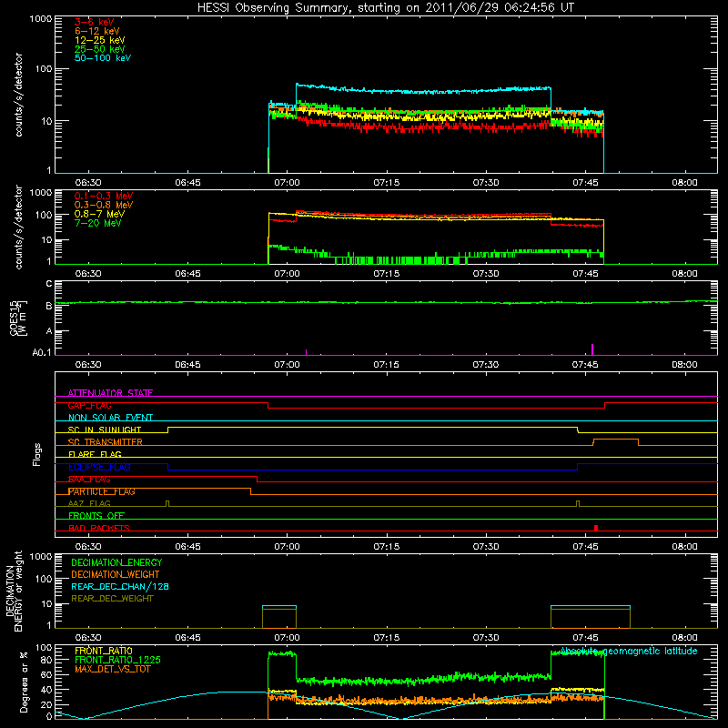728x728 pixels.
Task: Click the SC_TRANSMITTER flag label
Action: pos(105,442)
